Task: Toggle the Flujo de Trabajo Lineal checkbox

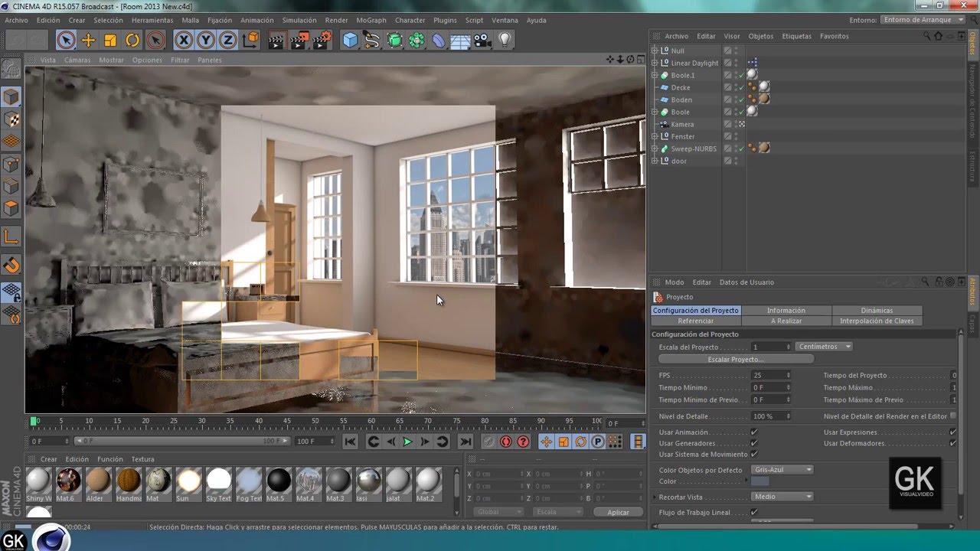Action: 754,512
